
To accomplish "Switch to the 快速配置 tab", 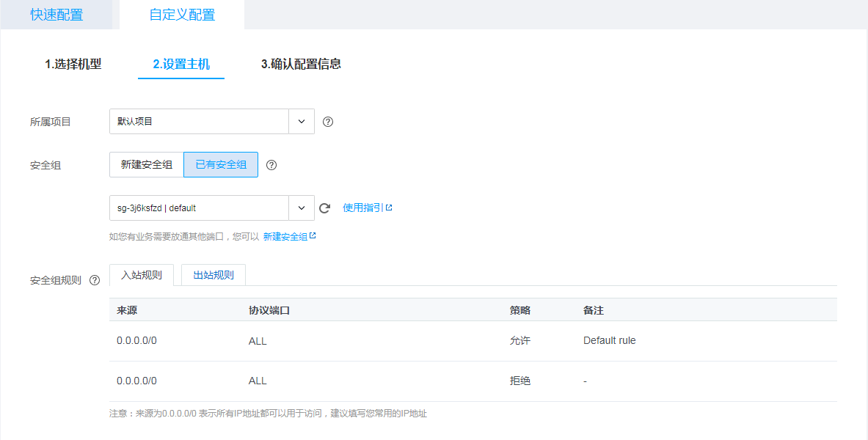I will click(56, 15).
